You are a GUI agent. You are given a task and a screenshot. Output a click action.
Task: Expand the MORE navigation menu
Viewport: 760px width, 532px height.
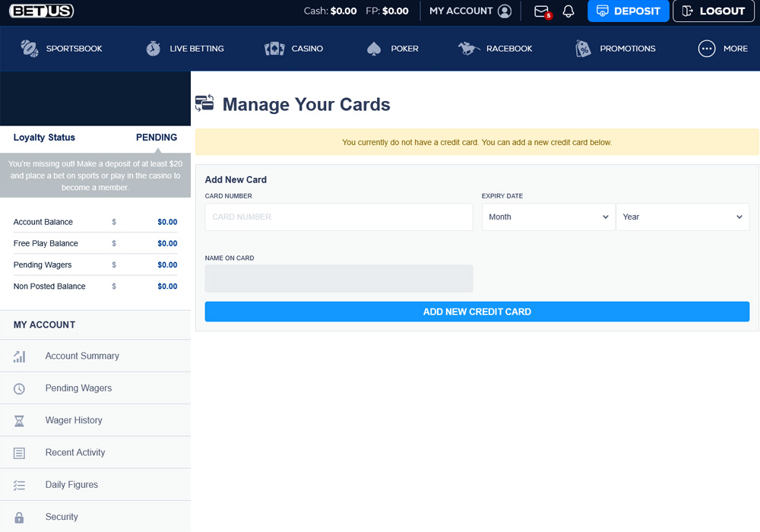point(706,48)
